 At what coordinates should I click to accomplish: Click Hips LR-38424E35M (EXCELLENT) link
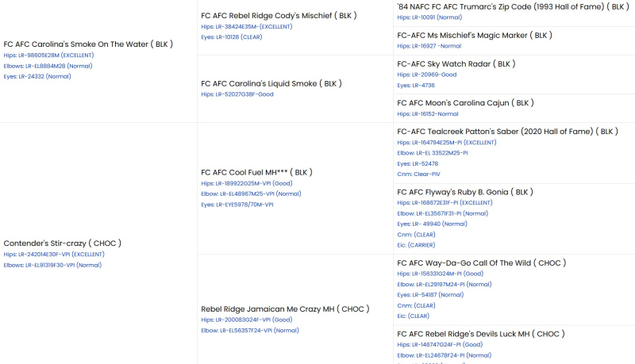247,27
